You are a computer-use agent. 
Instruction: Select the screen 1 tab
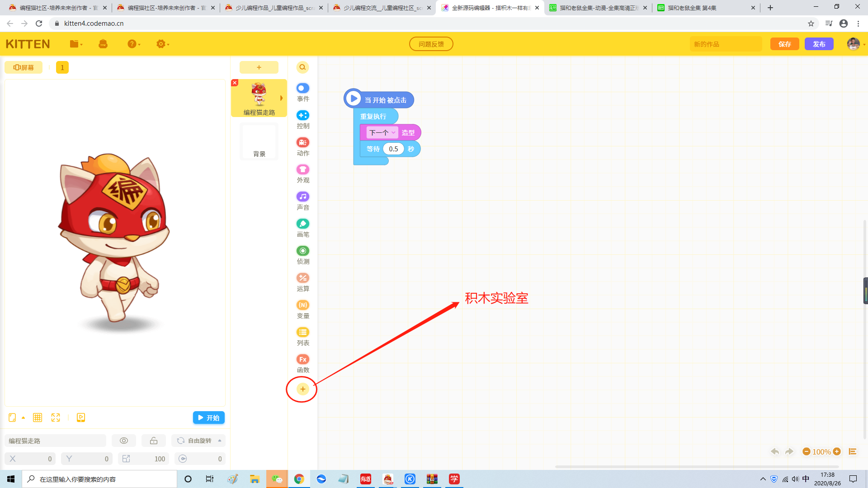[x=62, y=67]
